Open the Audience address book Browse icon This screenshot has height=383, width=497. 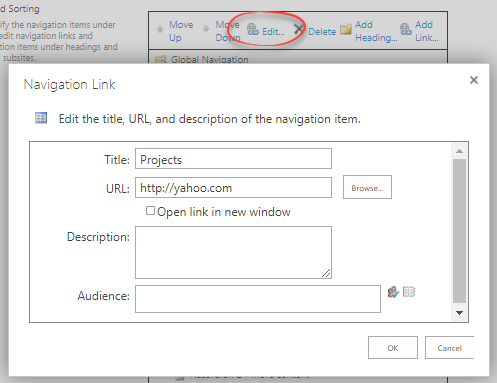pyautogui.click(x=409, y=292)
